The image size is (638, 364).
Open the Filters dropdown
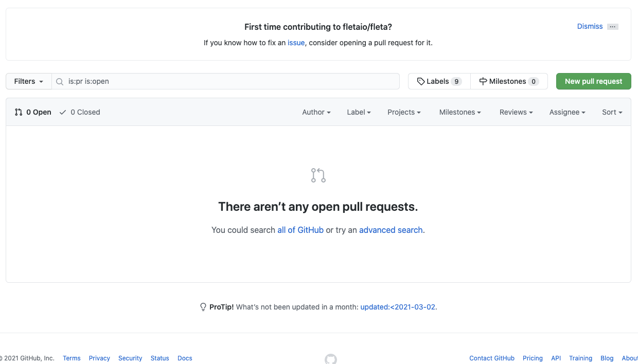pyautogui.click(x=29, y=81)
